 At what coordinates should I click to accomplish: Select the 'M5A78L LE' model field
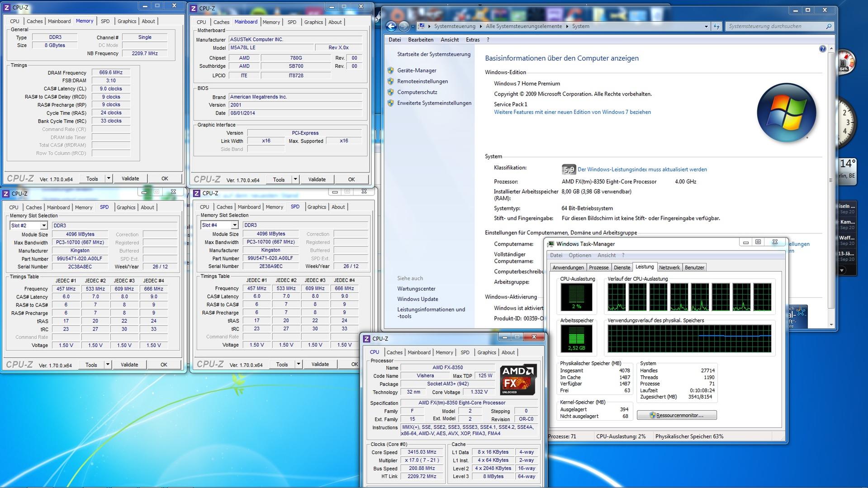(x=271, y=47)
